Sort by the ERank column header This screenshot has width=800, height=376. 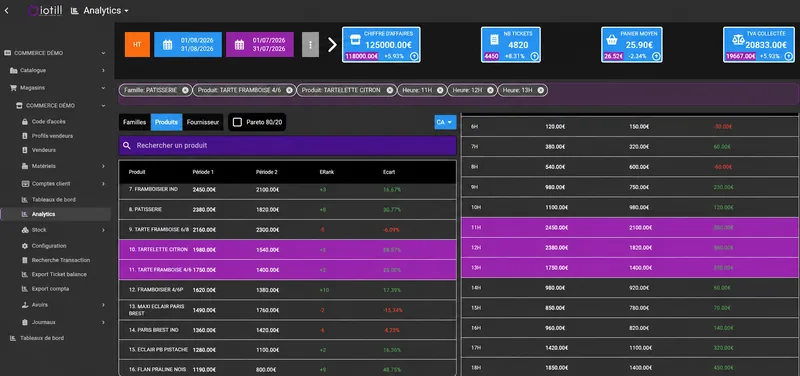[327, 172]
